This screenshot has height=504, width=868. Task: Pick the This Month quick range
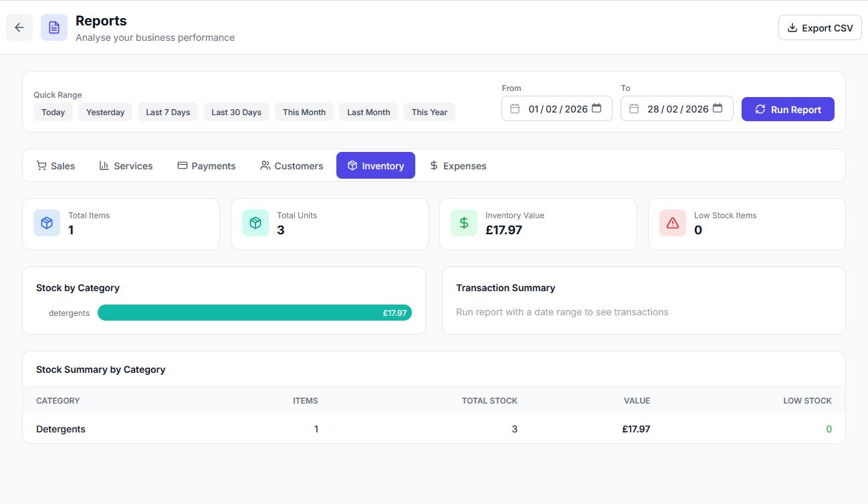pos(304,112)
